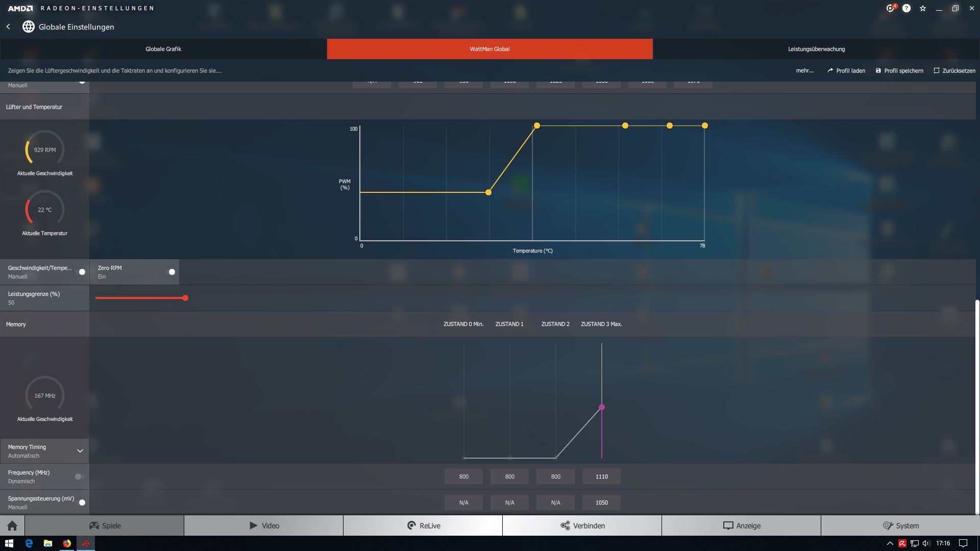Open the ReLive section
980x551 pixels.
pos(423,525)
